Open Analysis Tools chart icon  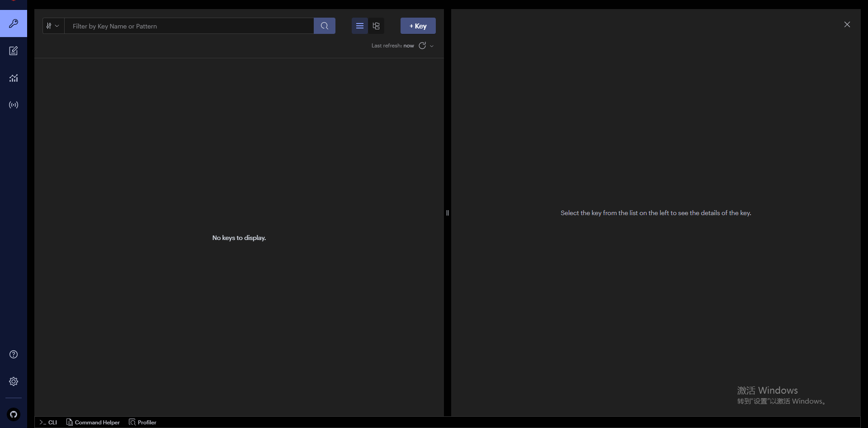point(14,78)
